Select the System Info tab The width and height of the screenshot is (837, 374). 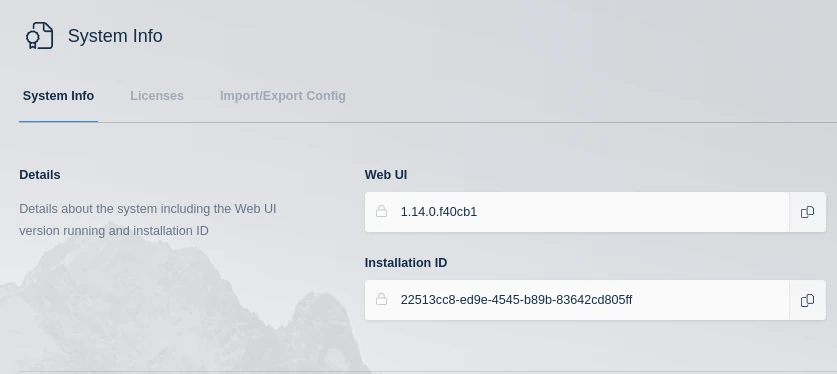click(58, 96)
